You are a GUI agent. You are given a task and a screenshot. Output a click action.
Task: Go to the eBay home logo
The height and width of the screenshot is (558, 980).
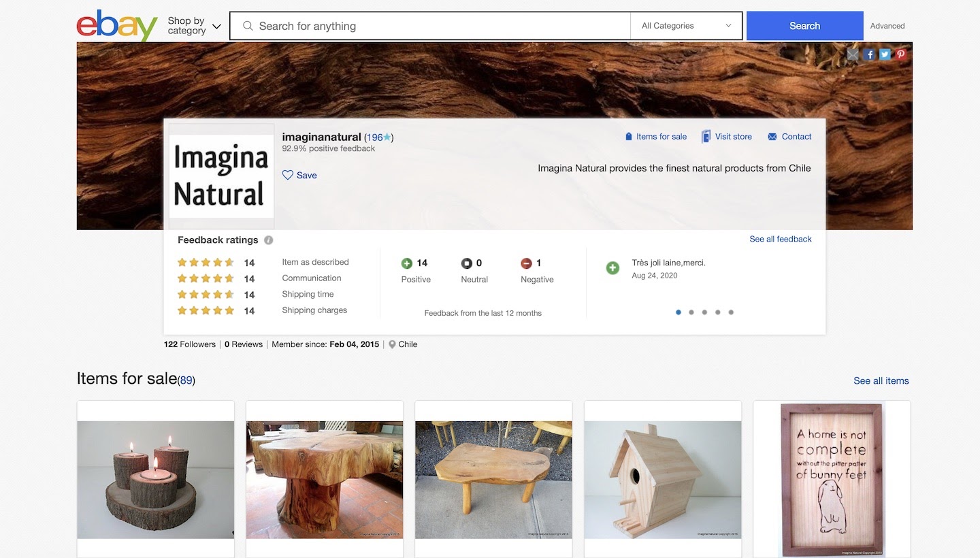point(117,26)
